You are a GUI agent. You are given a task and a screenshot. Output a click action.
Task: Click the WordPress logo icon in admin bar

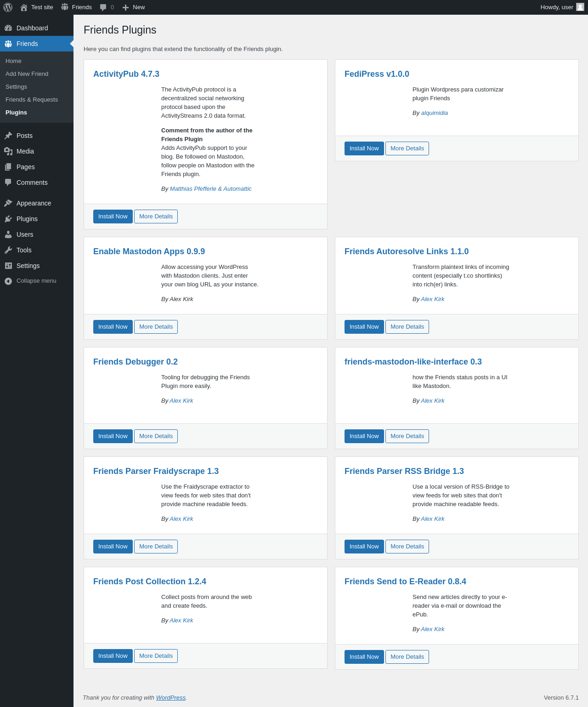click(x=8, y=7)
